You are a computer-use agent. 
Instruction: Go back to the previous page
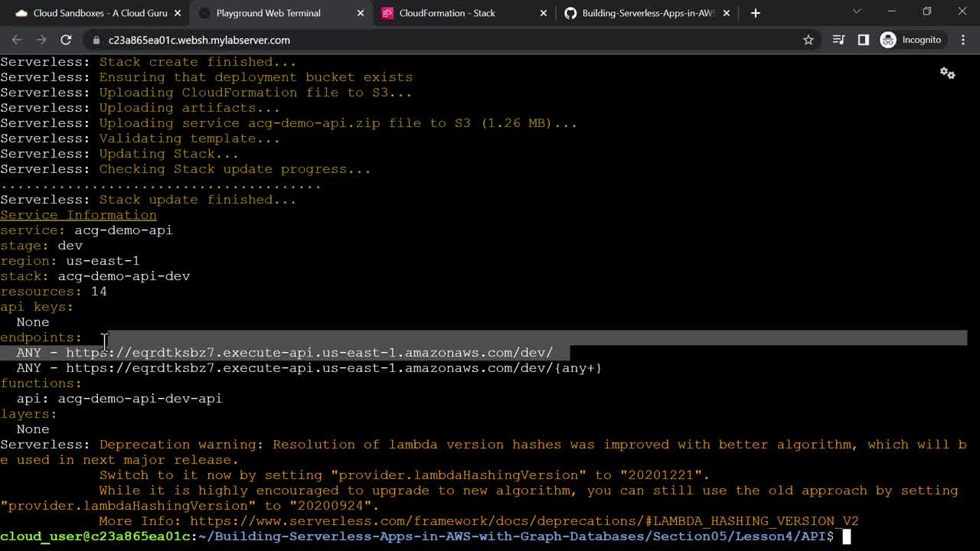point(17,40)
